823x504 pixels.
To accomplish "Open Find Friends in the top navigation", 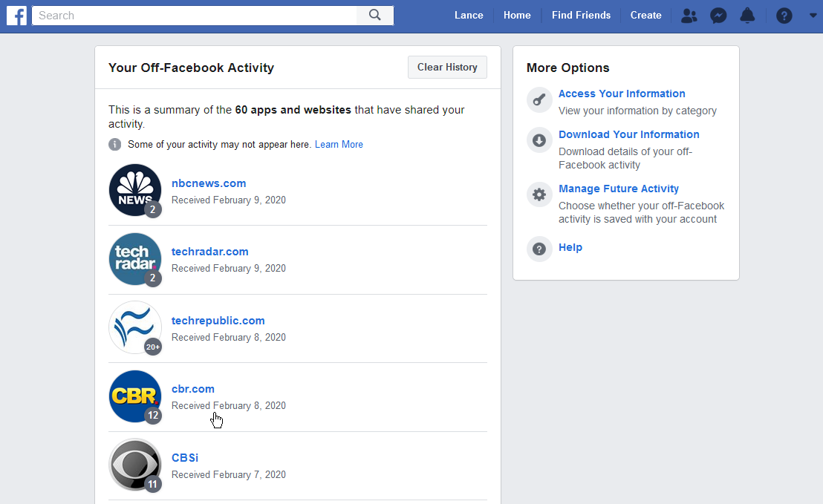I will point(581,15).
